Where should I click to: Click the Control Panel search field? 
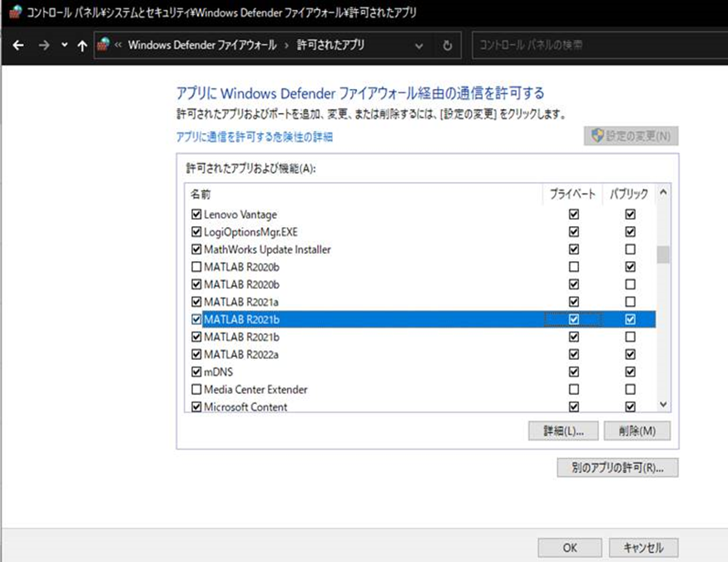[599, 45]
